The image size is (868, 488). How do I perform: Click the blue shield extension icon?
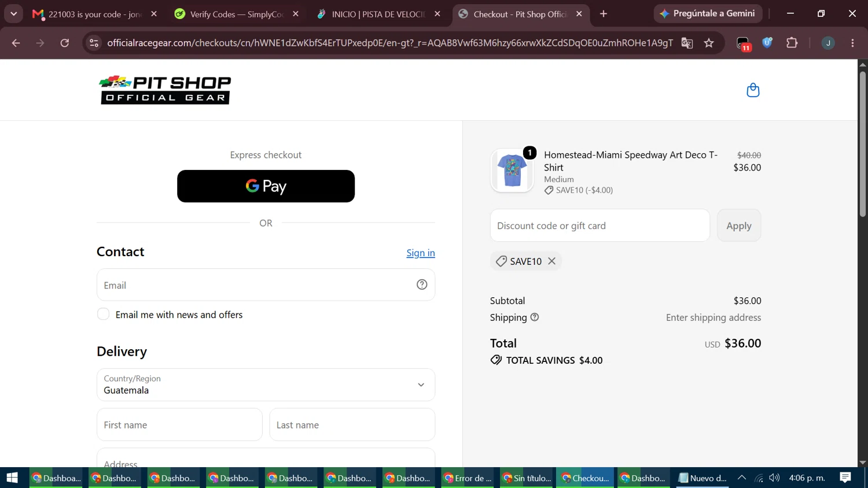click(767, 43)
